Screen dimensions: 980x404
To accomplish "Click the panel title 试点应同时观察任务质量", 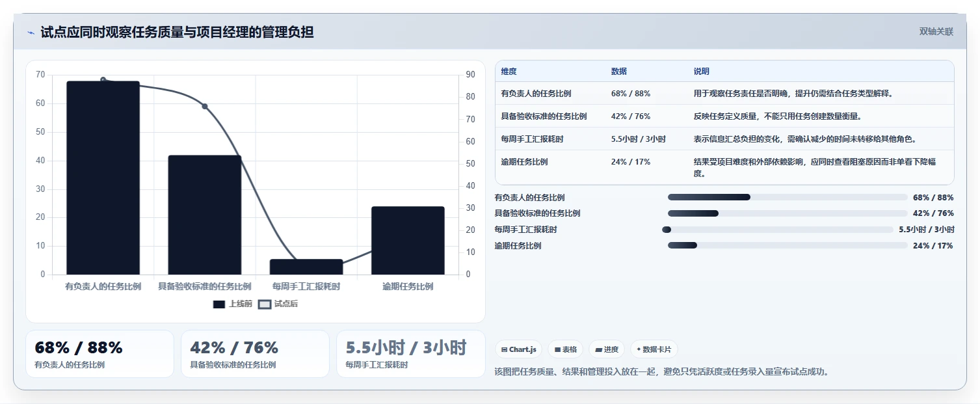I will [177, 32].
